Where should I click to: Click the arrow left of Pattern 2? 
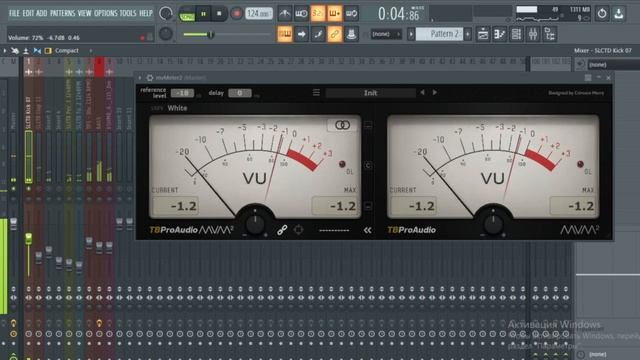tap(411, 34)
